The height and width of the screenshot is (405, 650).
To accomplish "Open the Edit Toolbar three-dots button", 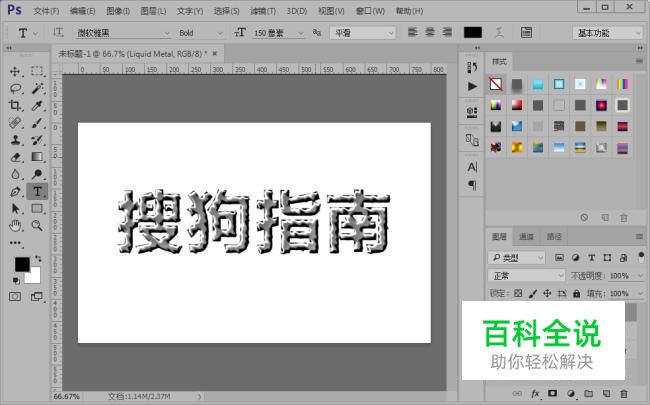I will [x=15, y=243].
